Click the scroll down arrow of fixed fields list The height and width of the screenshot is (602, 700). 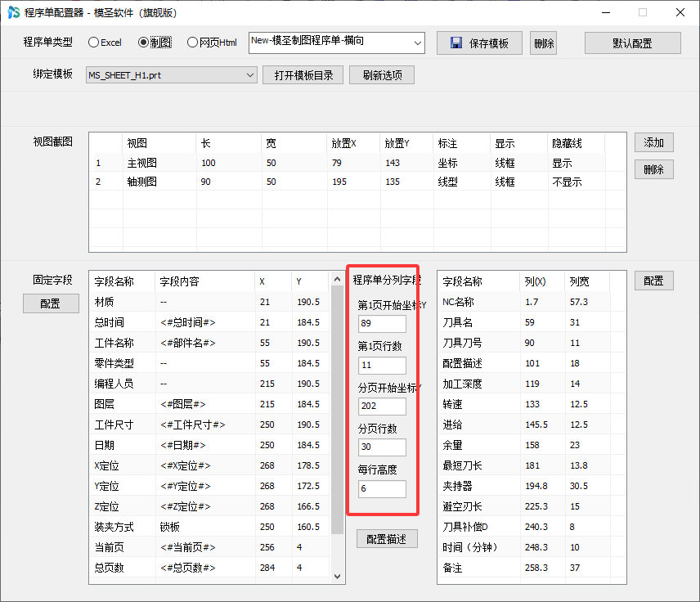coord(338,576)
